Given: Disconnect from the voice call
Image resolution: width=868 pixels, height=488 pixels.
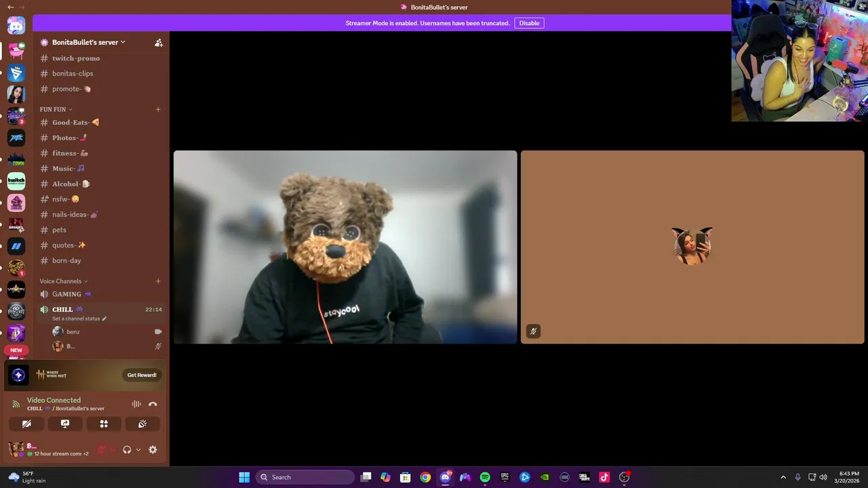Looking at the screenshot, I should (153, 404).
